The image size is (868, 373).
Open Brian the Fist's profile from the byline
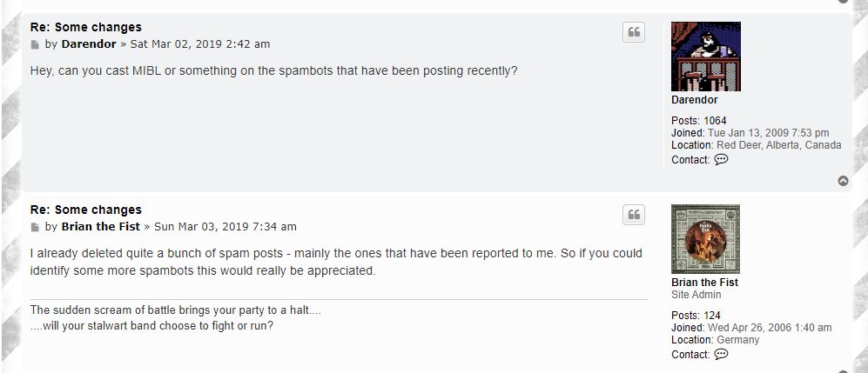[x=101, y=227]
